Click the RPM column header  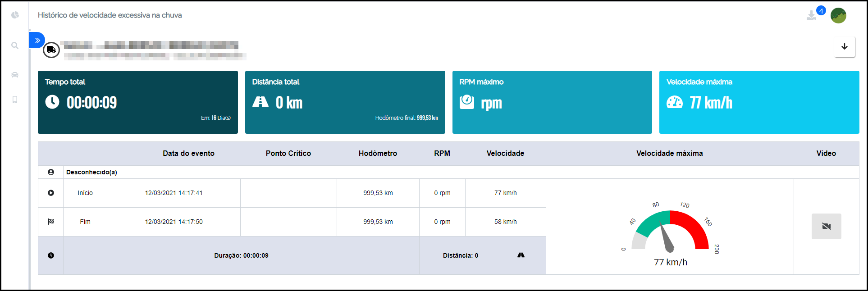(x=442, y=153)
